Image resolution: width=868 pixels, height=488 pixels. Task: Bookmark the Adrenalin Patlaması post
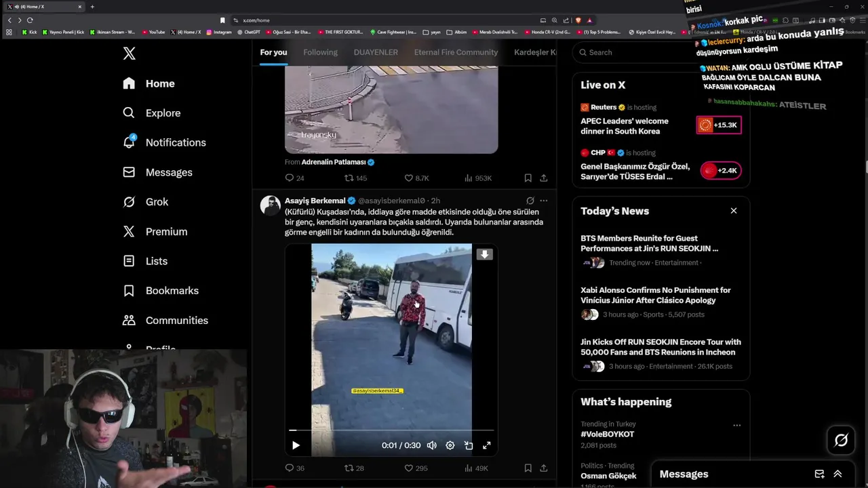pos(528,178)
